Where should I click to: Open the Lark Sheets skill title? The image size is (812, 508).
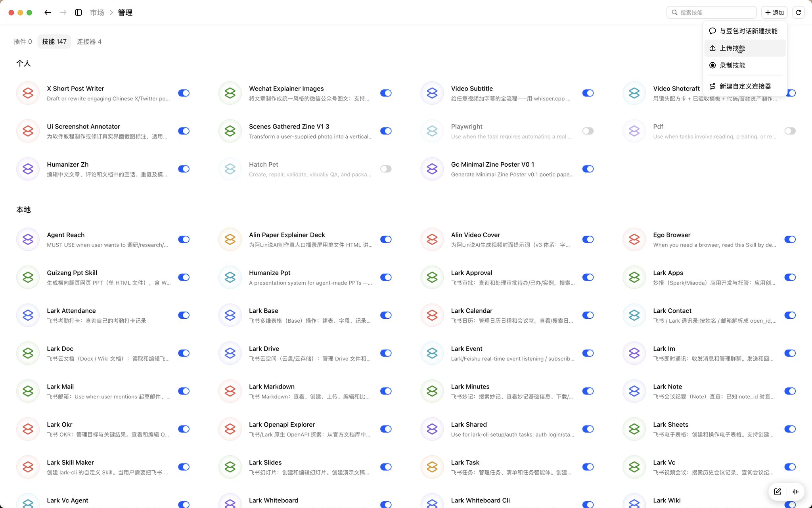pos(670,425)
